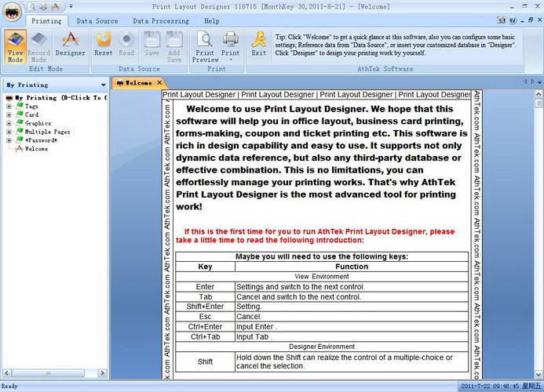The width and height of the screenshot is (544, 392).
Task: Open the Data Processing ribbon tab
Action: (161, 21)
